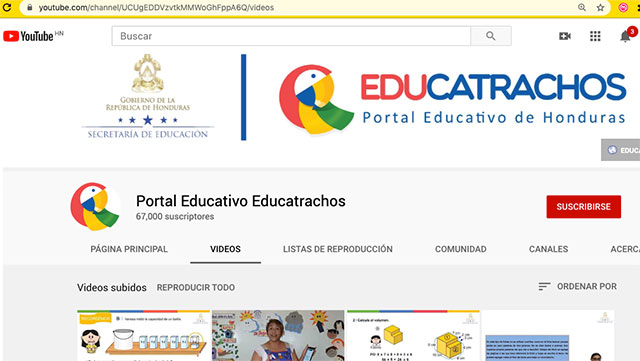Screen dimensions: 640x361
Task: Open video thumbnail with yellow volume cubes
Action: [413, 335]
